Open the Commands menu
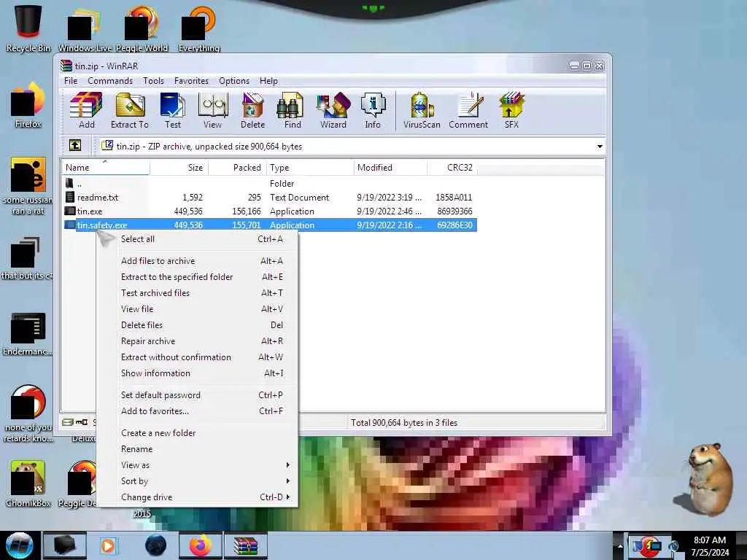 click(x=110, y=81)
